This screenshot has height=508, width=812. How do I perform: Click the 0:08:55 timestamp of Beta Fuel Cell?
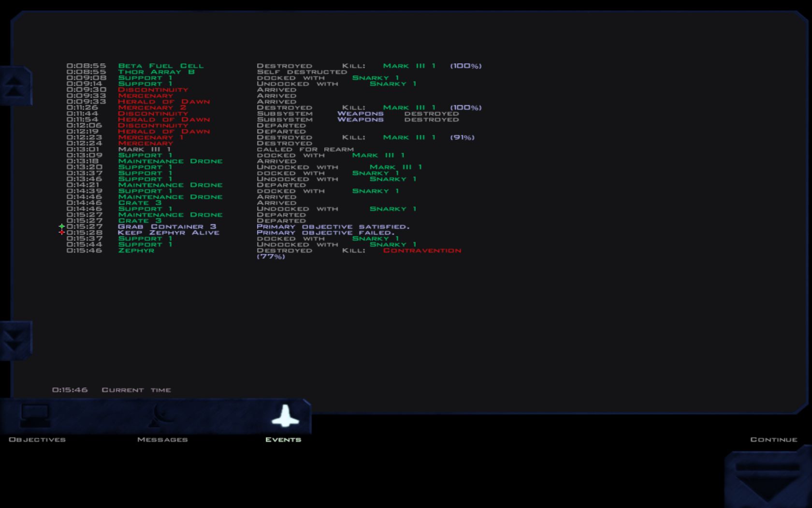click(86, 66)
